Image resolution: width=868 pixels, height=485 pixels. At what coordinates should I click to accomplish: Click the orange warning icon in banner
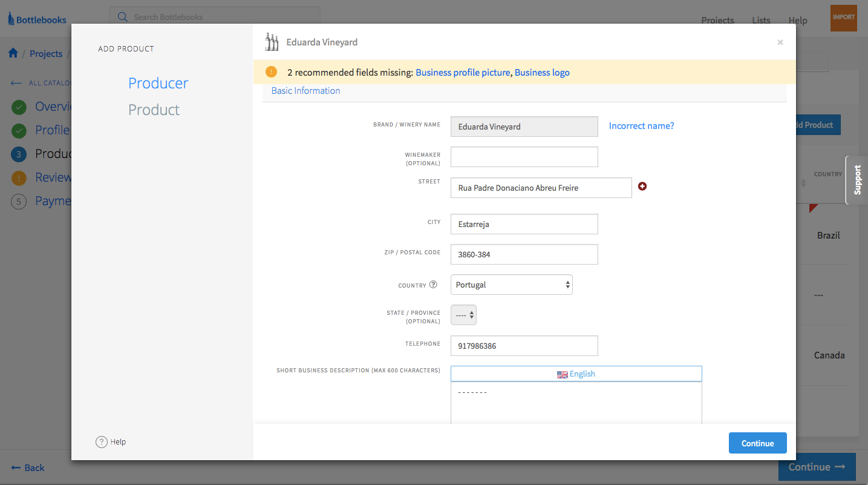[271, 72]
